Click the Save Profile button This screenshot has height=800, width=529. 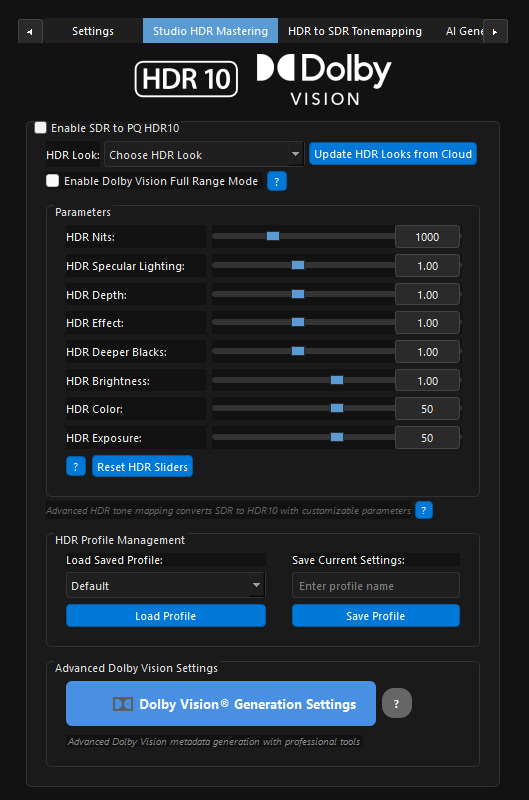pyautogui.click(x=375, y=616)
